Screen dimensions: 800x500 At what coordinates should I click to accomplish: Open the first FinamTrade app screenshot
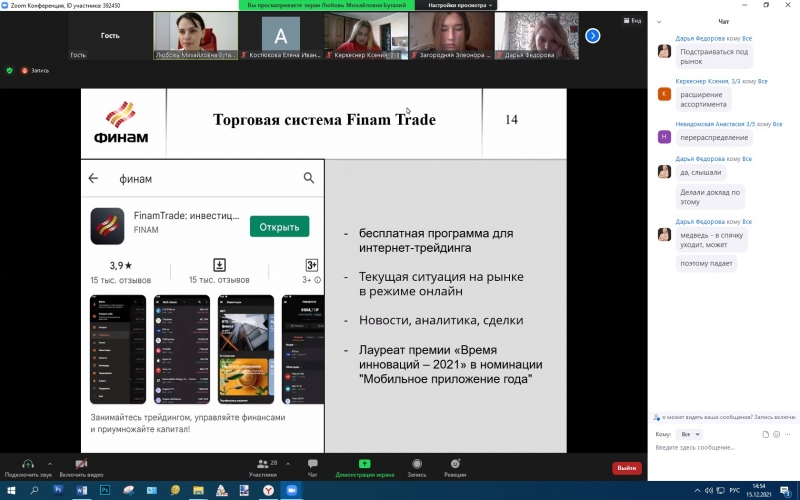118,349
